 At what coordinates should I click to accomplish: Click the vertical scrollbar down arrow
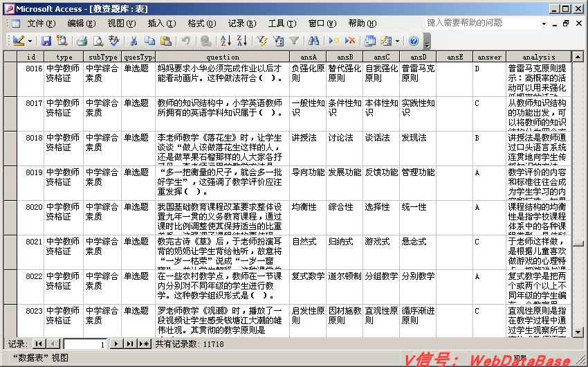578,332
